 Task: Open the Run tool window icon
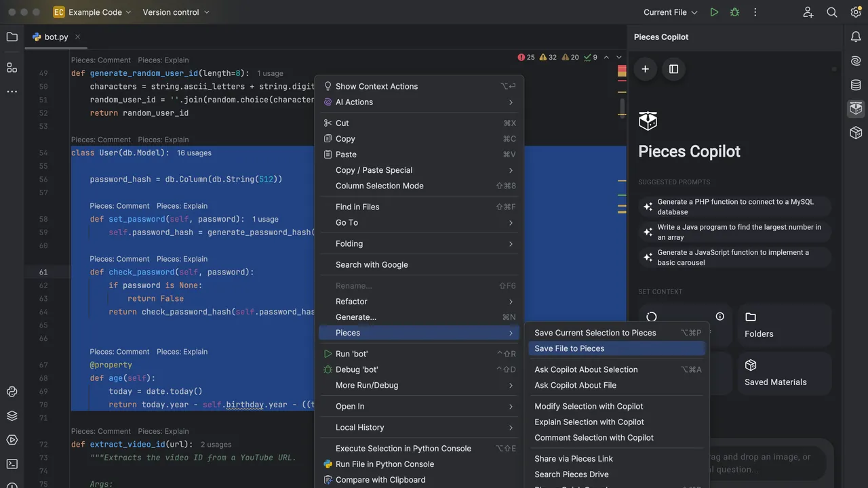[x=12, y=440]
